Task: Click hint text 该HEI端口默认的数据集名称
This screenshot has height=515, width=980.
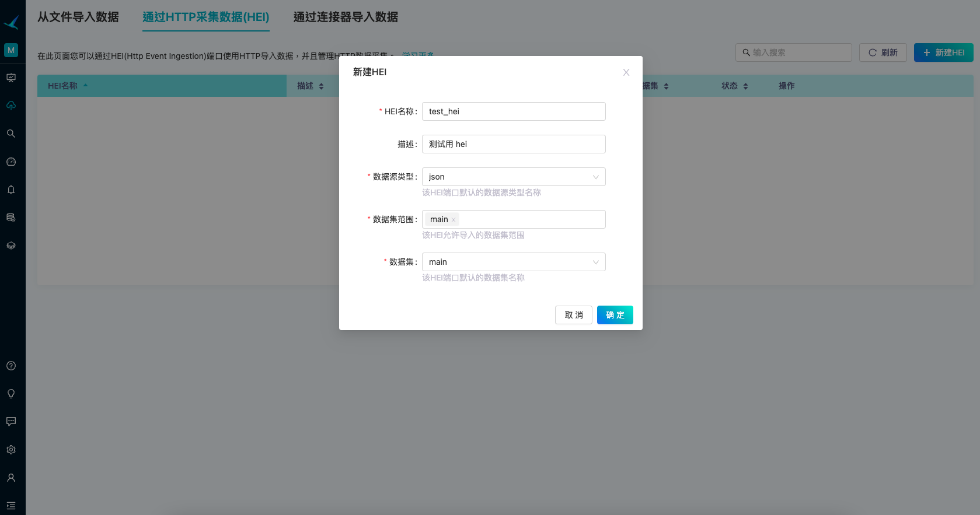Action: [473, 278]
